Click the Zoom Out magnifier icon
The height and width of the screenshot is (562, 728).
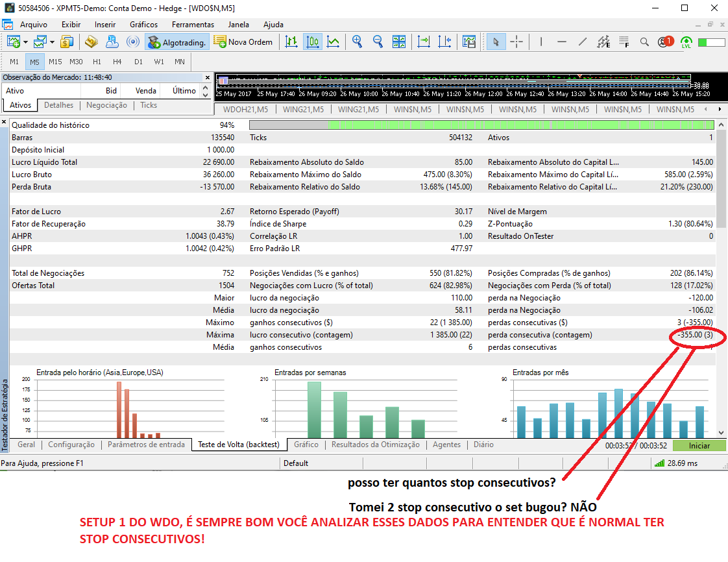click(x=378, y=42)
